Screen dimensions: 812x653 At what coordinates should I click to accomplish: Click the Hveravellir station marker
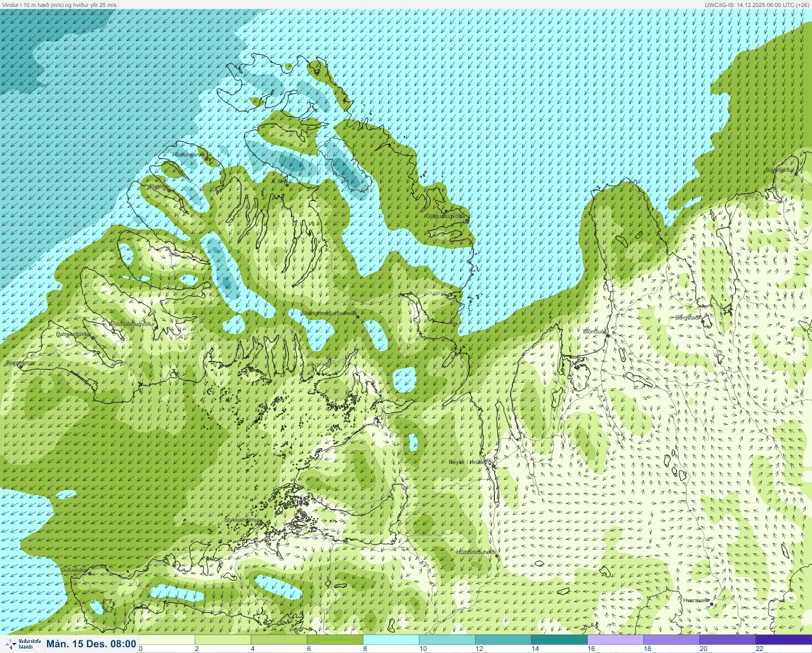click(712, 604)
